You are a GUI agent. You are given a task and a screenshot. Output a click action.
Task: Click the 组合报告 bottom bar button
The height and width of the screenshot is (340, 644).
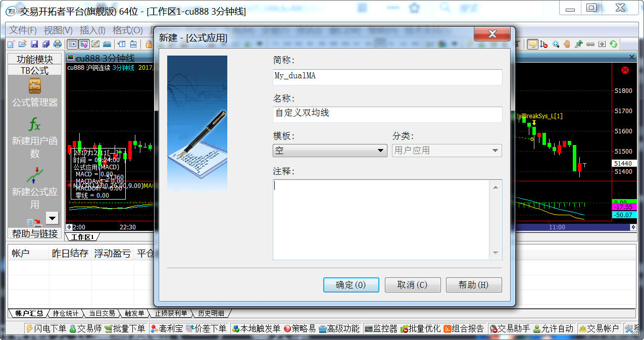click(x=464, y=329)
